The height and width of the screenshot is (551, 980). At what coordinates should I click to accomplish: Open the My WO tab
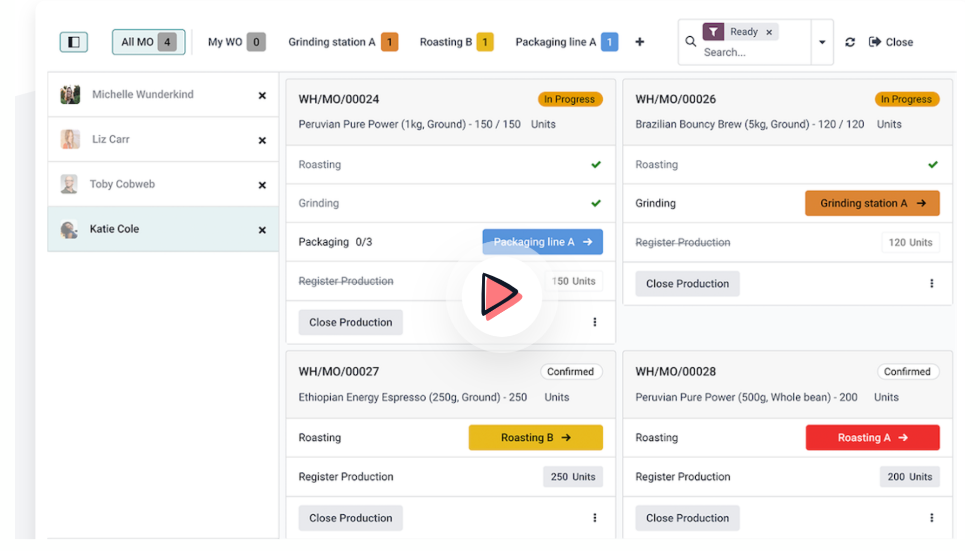[236, 42]
